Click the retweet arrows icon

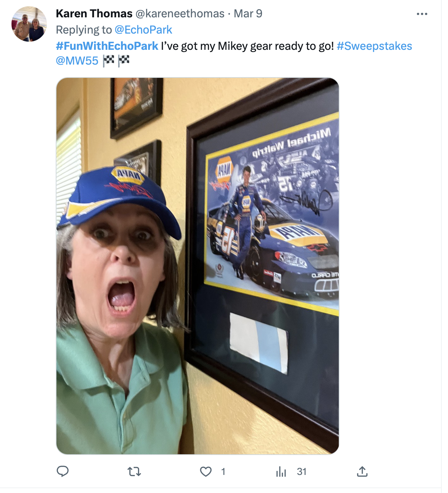134,471
